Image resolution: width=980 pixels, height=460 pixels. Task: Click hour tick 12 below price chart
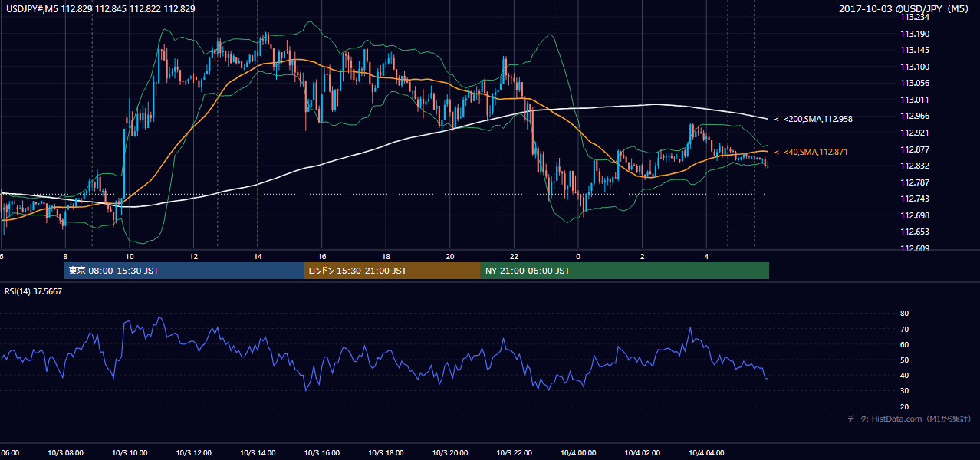[194, 257]
